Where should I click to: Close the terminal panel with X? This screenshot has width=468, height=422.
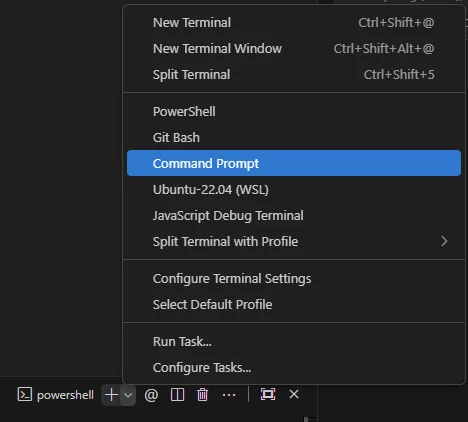pos(294,394)
